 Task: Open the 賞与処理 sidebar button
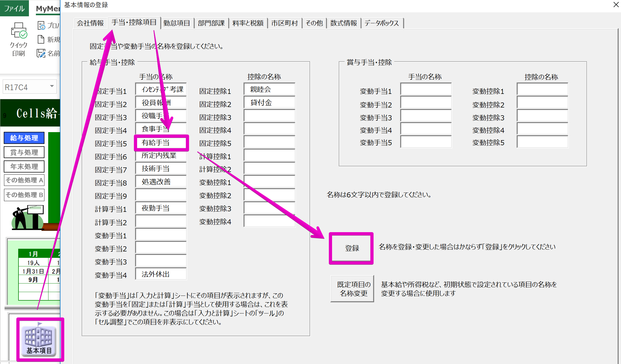(x=24, y=152)
